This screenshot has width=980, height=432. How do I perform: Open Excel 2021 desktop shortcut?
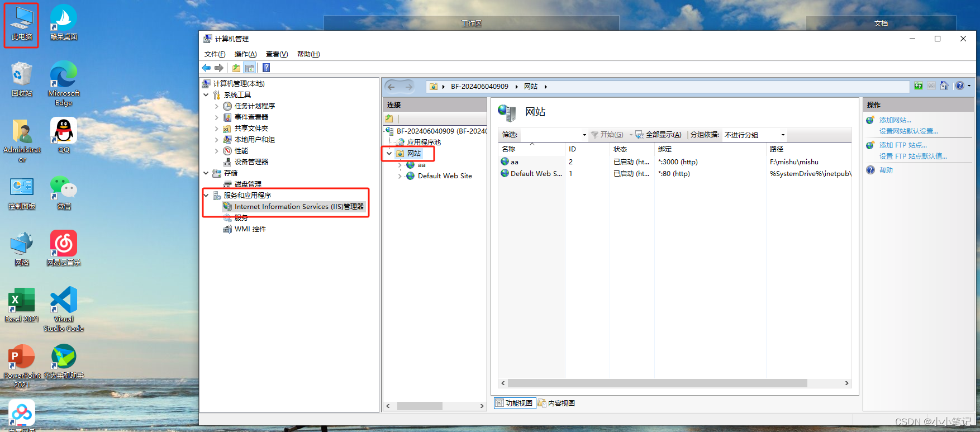(22, 305)
